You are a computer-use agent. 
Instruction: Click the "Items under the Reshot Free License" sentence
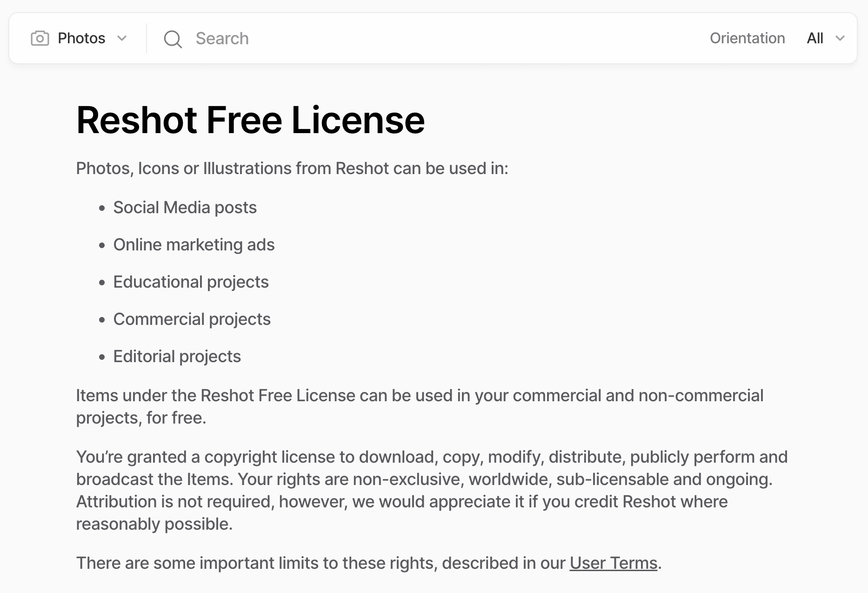419,396
